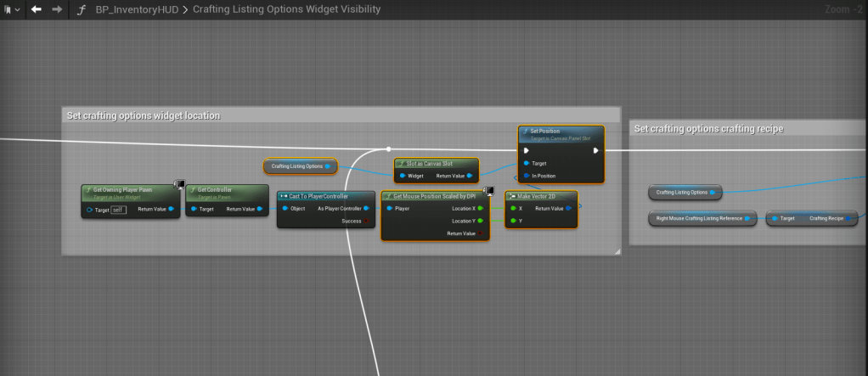Click the Target pin on Get Controller
Image resolution: width=868 pixels, height=376 pixels.
point(194,209)
